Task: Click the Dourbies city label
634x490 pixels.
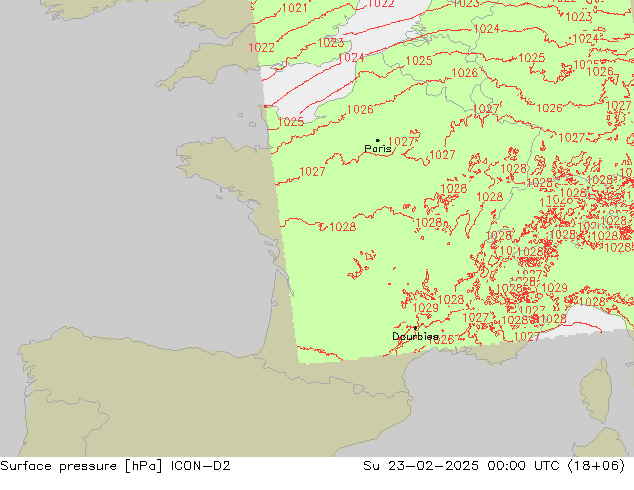Action: tap(415, 336)
